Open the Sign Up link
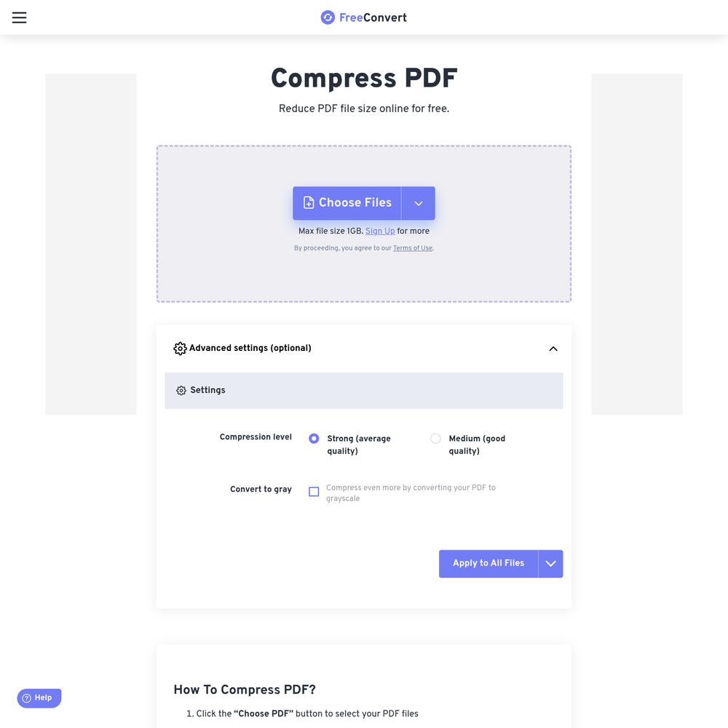The width and height of the screenshot is (728, 728). [x=380, y=231]
